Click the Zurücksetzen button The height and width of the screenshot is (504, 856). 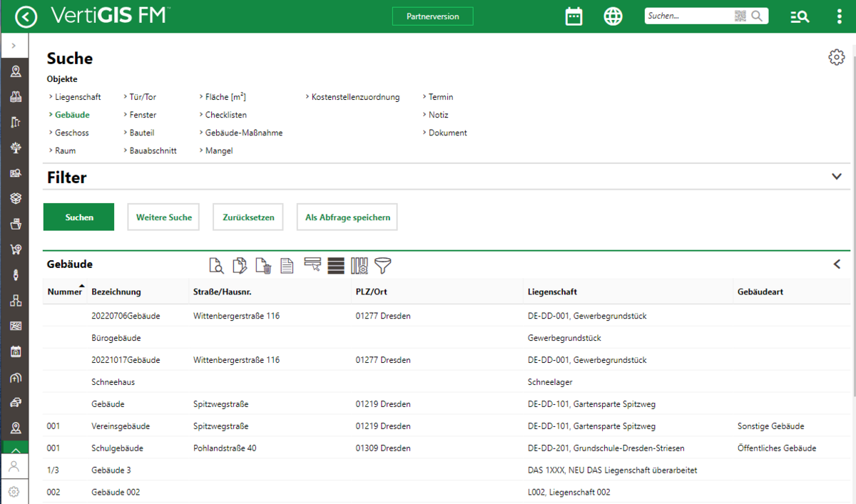click(x=248, y=217)
